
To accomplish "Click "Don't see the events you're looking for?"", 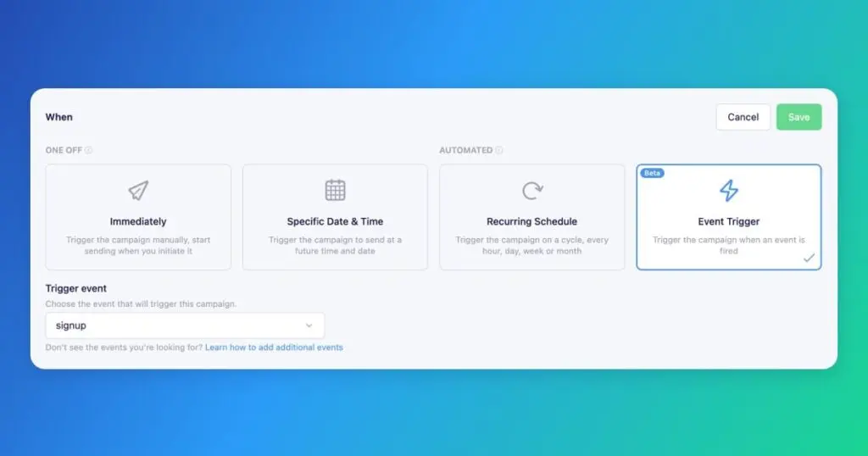I will coord(124,348).
